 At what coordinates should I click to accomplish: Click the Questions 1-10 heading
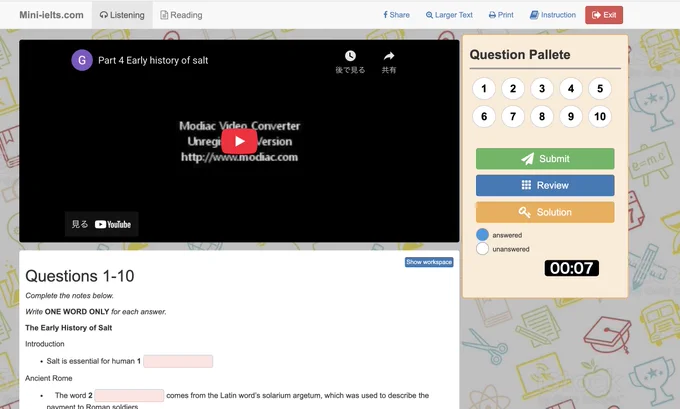point(80,276)
